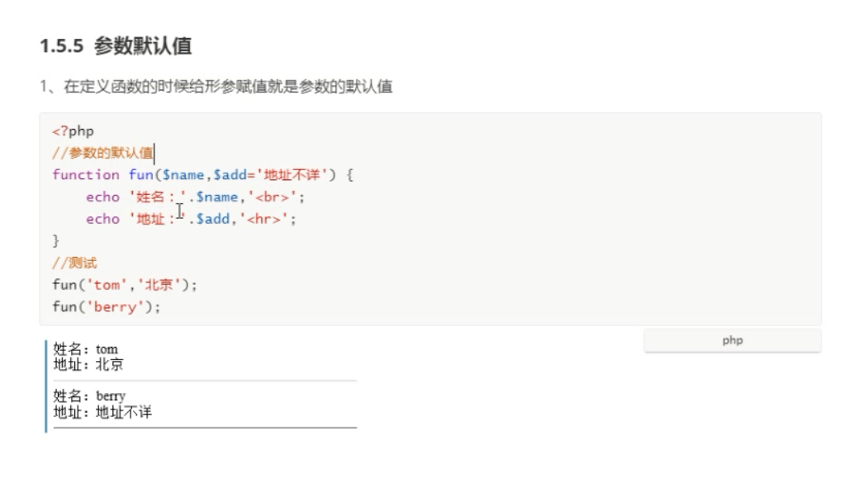Click output line 姓名：berry
Image resolution: width=868 pixels, height=503 pixels.
[x=89, y=396]
